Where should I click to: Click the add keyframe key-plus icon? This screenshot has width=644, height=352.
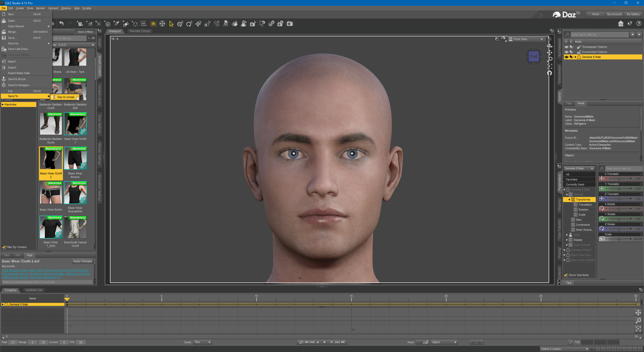426,342
